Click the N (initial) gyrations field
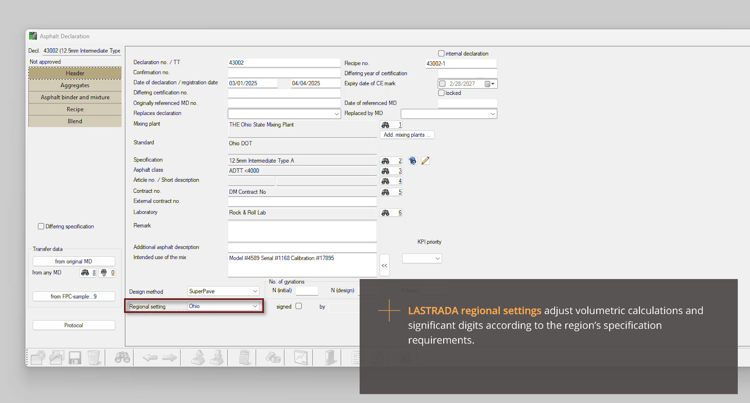This screenshot has width=750, height=403. click(x=307, y=291)
